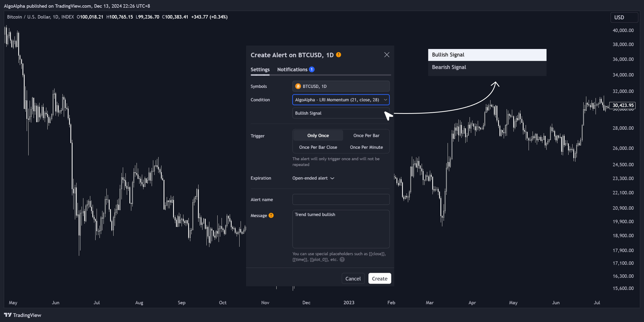The image size is (644, 322).
Task: Click the Cancel button
Action: pos(353,279)
